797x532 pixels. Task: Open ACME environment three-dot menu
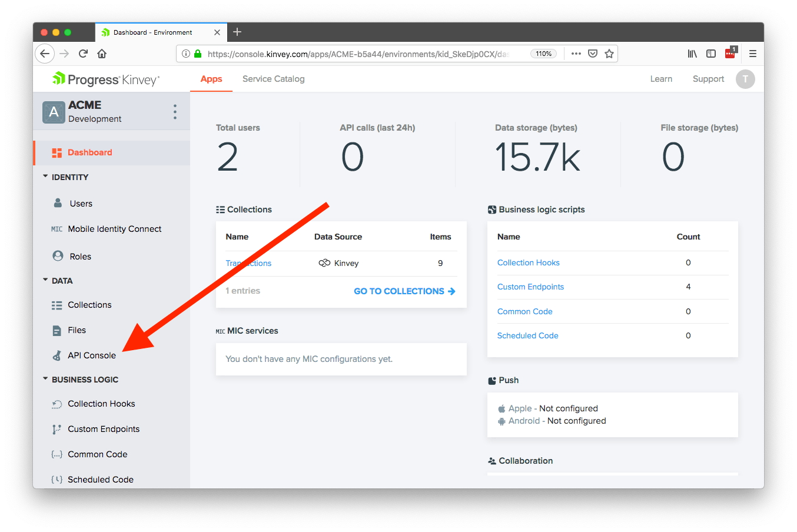pos(175,112)
